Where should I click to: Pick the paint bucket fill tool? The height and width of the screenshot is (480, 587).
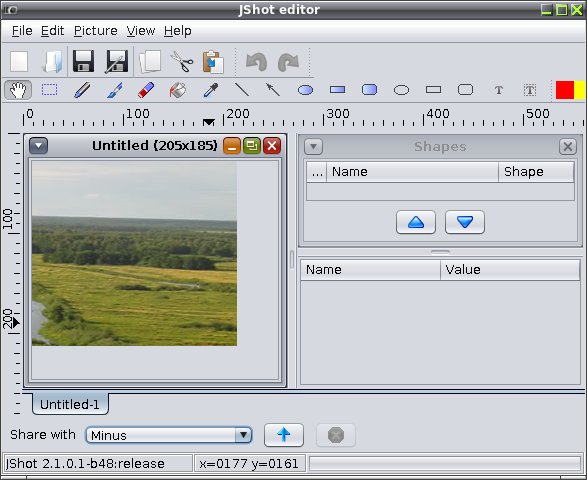click(x=178, y=90)
